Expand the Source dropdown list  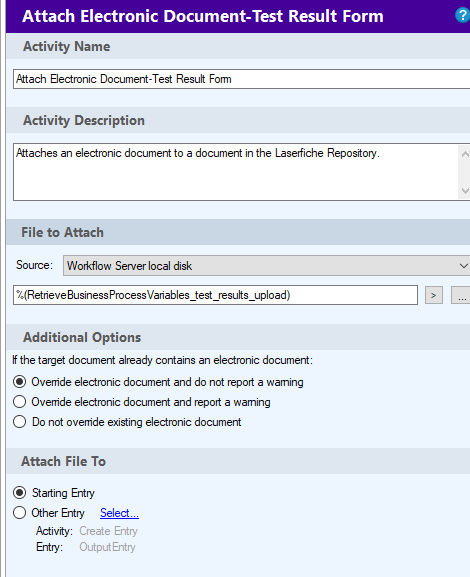click(266, 266)
